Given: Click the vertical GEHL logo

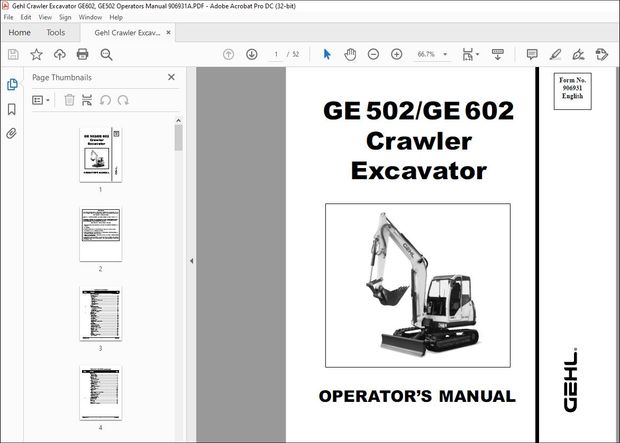Looking at the screenshot, I should (x=571, y=380).
